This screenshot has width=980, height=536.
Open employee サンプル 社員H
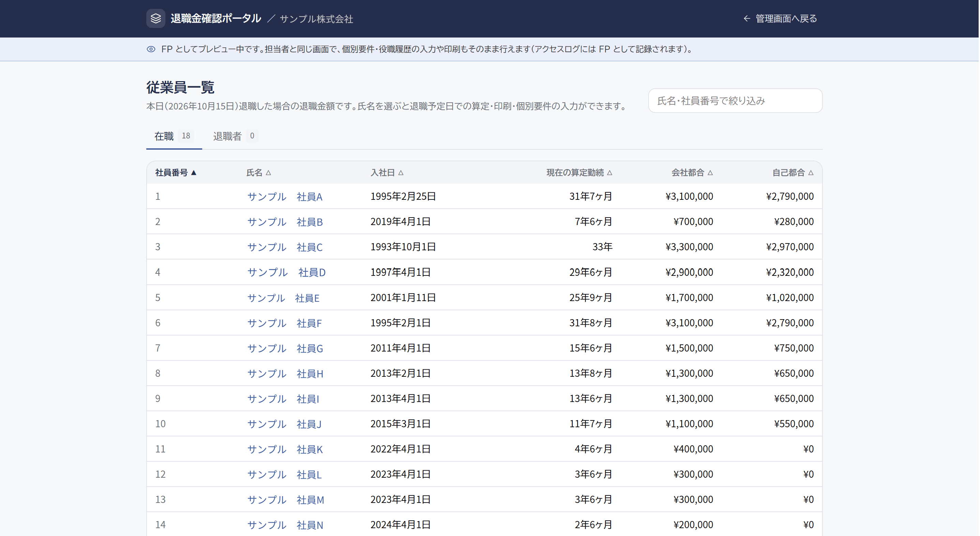(x=285, y=374)
